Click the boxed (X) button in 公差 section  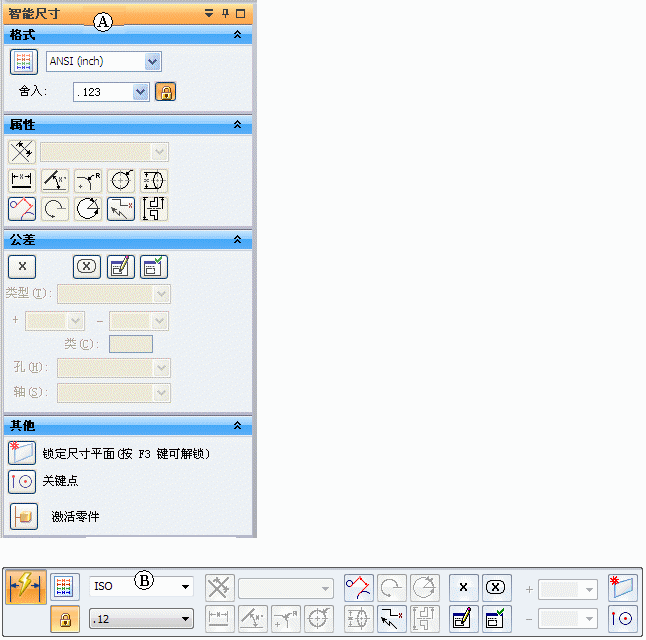pos(87,266)
